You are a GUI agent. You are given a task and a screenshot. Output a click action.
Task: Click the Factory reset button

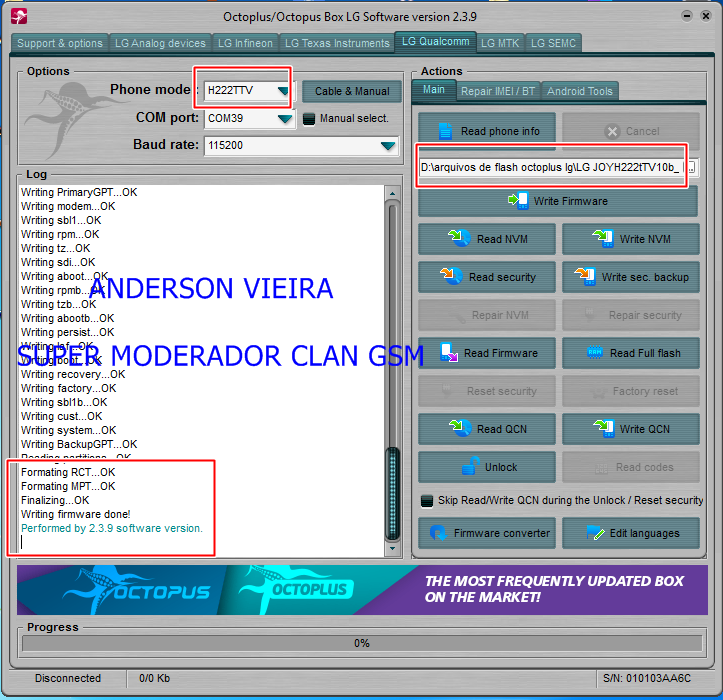(630, 391)
